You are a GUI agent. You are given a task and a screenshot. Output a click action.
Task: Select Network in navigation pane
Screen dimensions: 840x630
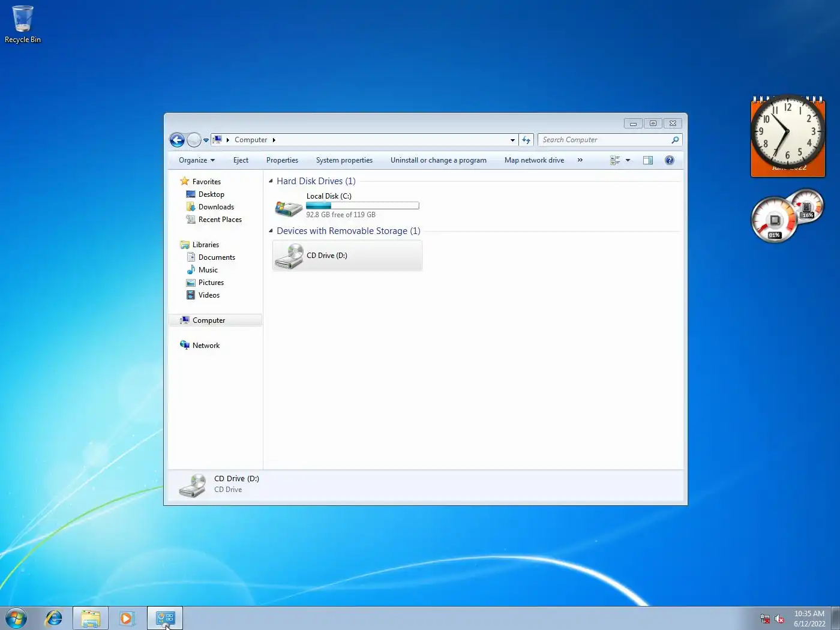point(206,346)
